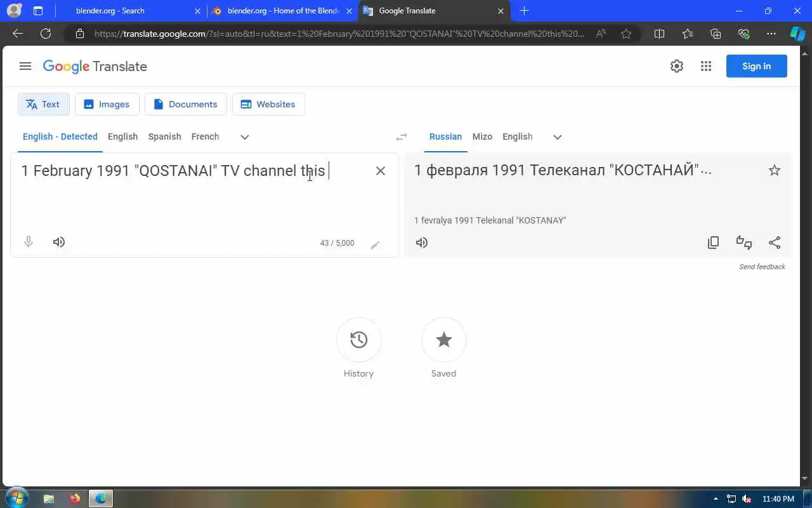Open Read aloud in address bar
Screen dimensions: 812x508
click(601, 34)
